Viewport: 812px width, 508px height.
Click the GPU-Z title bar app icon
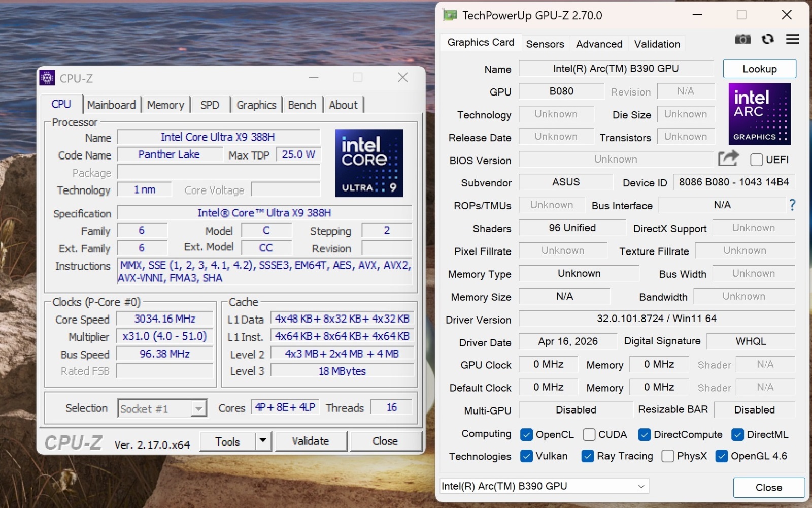(x=450, y=15)
